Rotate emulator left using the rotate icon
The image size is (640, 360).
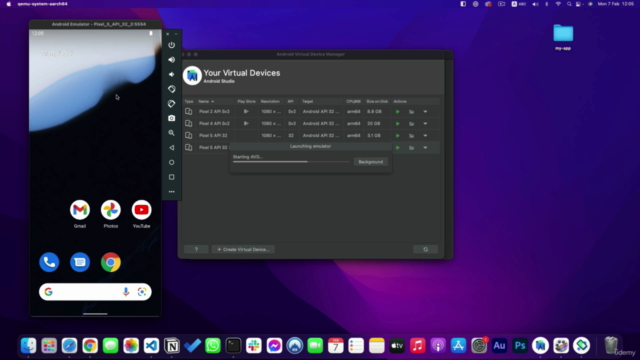(171, 89)
